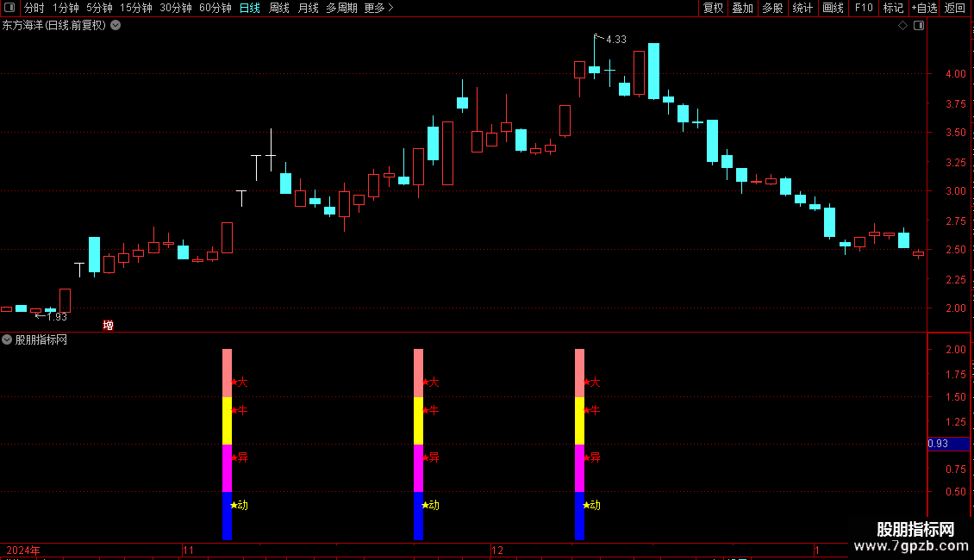Switch to 月线 monthly chart
974x560 pixels.
click(x=308, y=8)
